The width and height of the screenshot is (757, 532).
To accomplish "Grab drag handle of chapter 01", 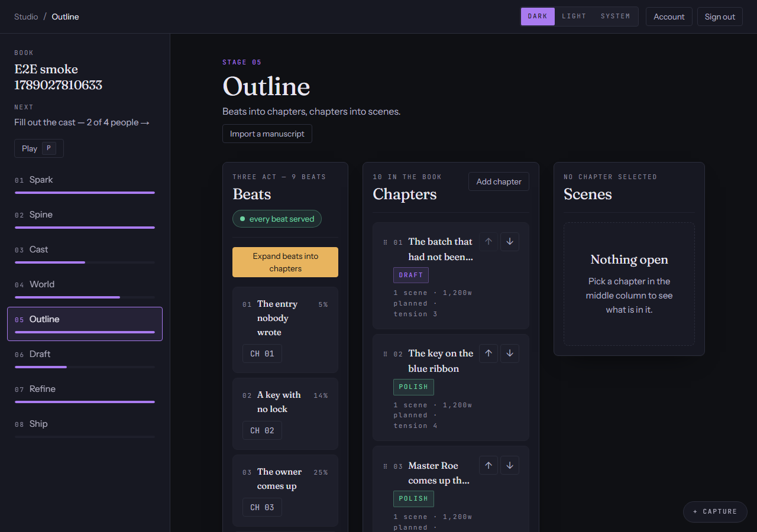I will (x=386, y=242).
